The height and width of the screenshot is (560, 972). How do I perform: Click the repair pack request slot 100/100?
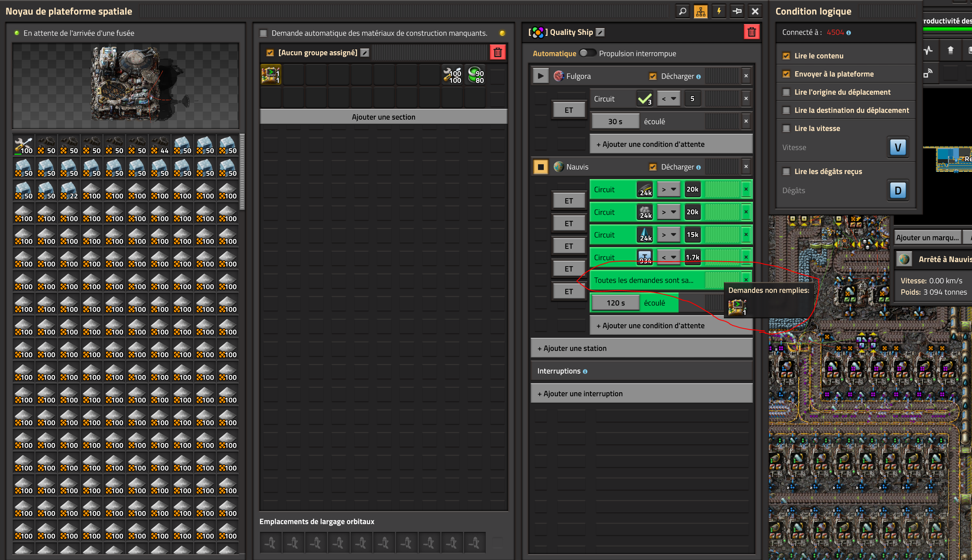[453, 75]
